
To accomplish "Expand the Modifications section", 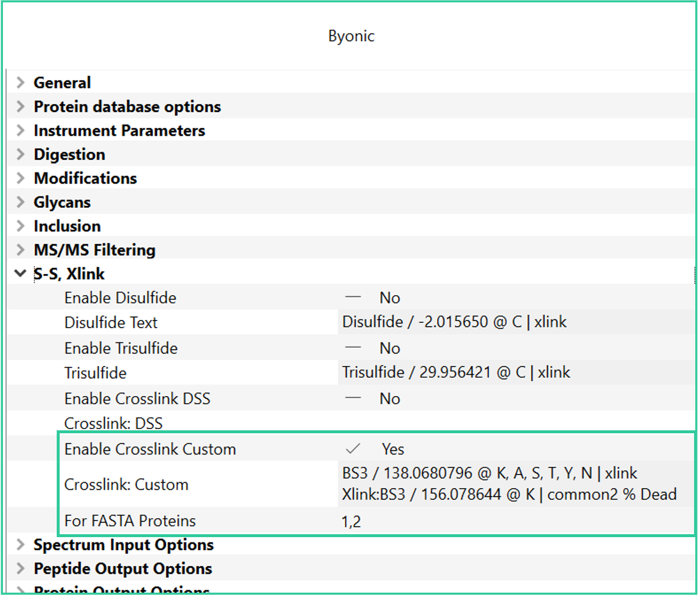I will click(20, 178).
